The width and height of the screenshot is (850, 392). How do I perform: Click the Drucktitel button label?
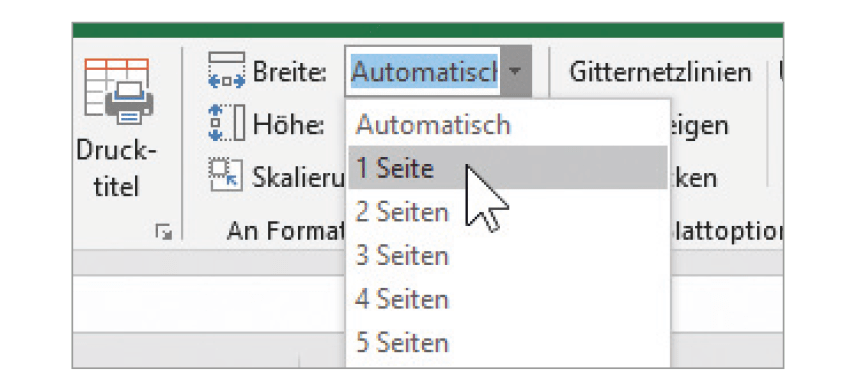click(x=116, y=169)
